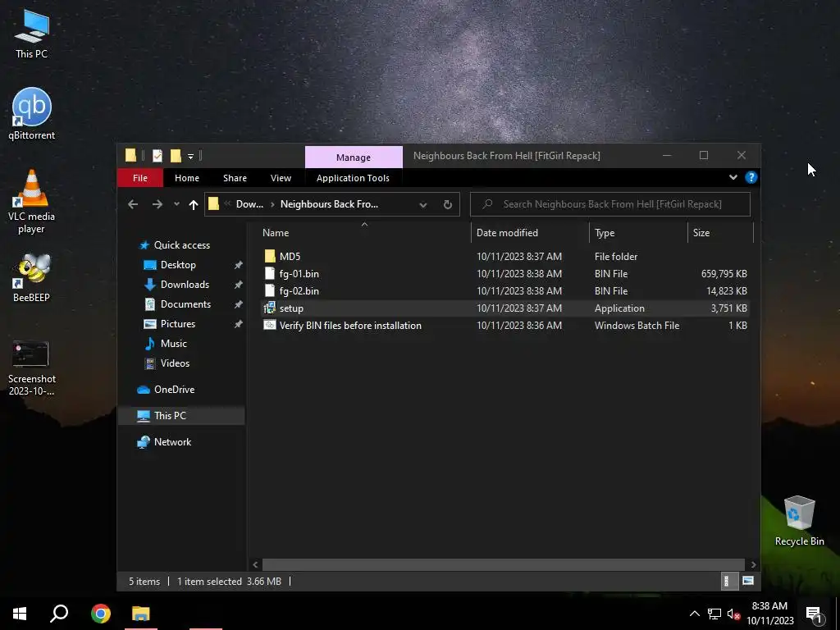
Task: Click the Neighbours Back Fro... breadcrumb
Action: (x=329, y=204)
